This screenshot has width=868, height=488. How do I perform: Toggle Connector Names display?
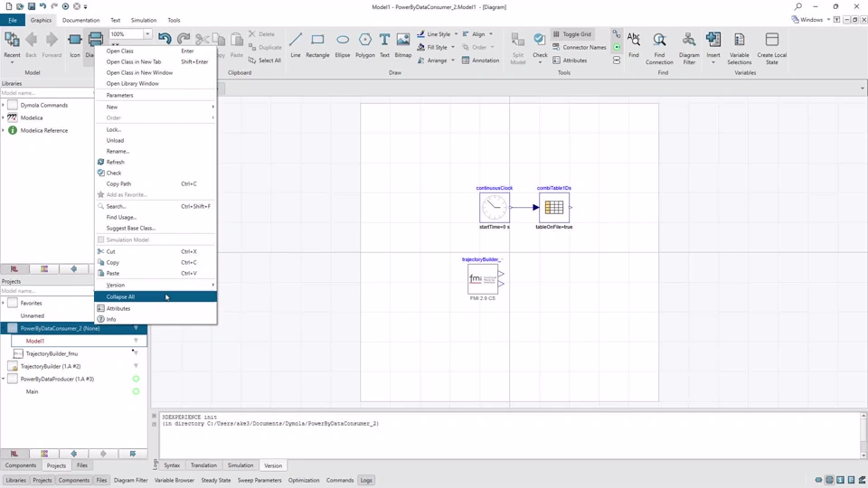[x=579, y=47]
